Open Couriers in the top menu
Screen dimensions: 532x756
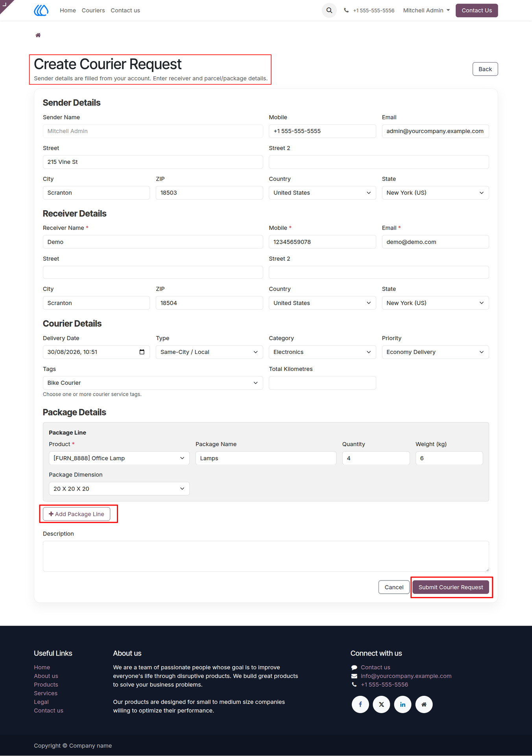(x=93, y=11)
